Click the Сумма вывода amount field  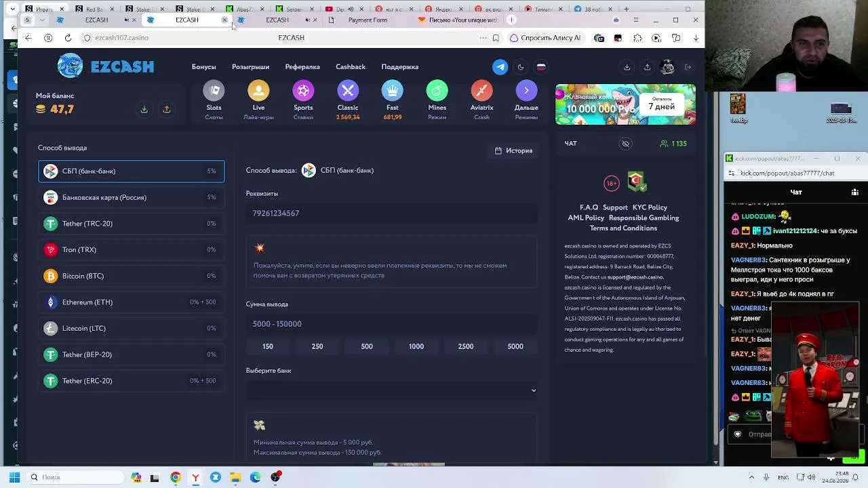pos(392,324)
